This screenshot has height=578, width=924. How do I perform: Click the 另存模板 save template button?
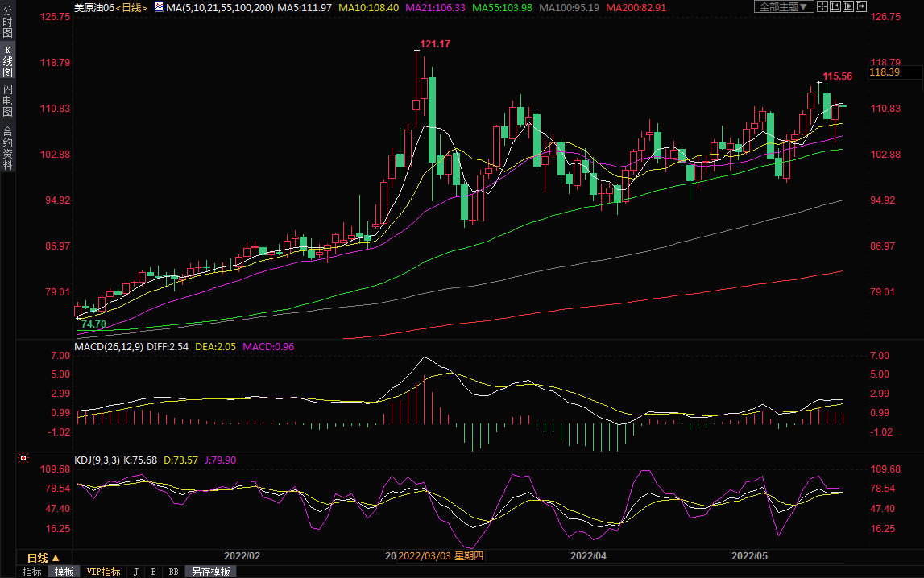210,572
